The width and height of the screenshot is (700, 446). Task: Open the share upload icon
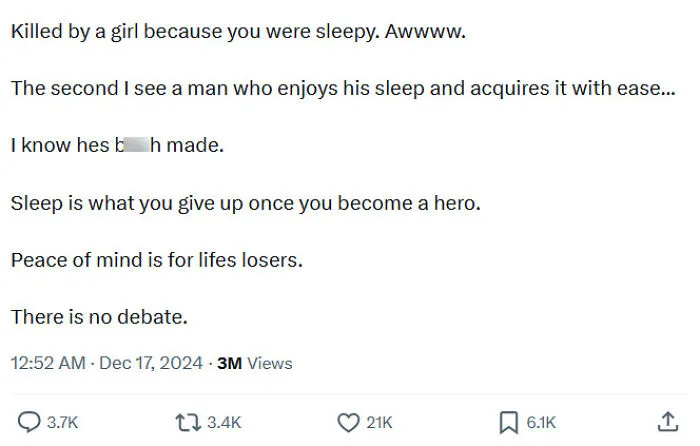click(668, 422)
